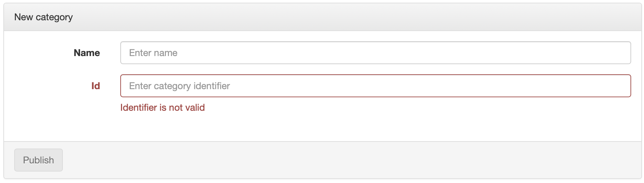Screen dimensions: 644x183
Task: Focus the "Enter name" text box
Action: [375, 53]
